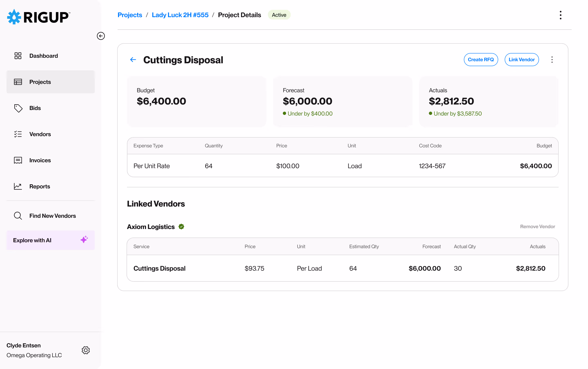This screenshot has width=588, height=369.
Task: Navigate to Invoices in the sidebar
Action: [50, 160]
